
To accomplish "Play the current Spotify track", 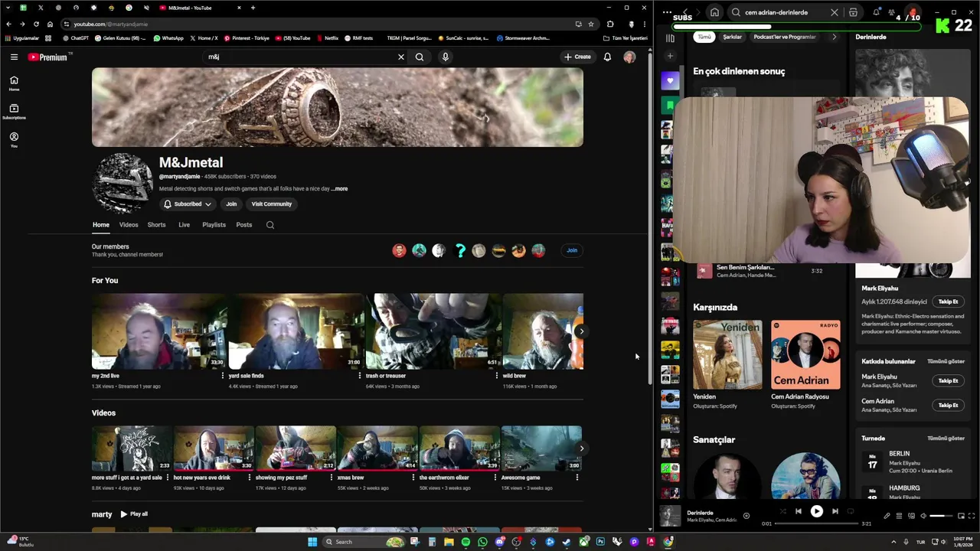I will click(x=816, y=511).
